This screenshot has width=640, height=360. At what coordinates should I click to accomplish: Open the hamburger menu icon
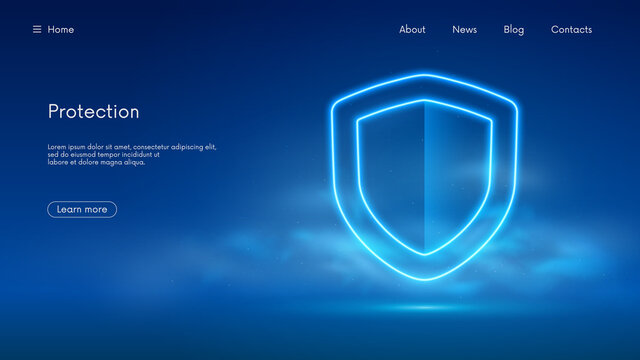click(x=37, y=29)
